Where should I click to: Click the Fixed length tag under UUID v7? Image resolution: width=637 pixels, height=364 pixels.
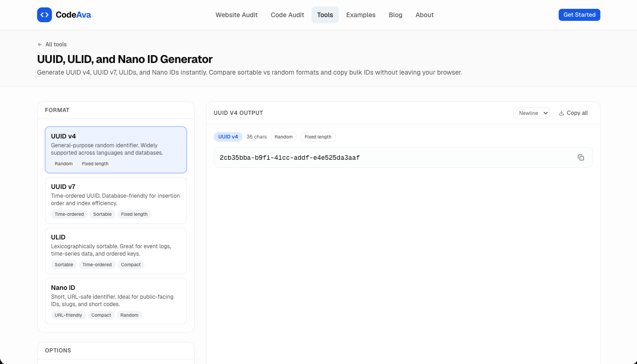pyautogui.click(x=134, y=214)
